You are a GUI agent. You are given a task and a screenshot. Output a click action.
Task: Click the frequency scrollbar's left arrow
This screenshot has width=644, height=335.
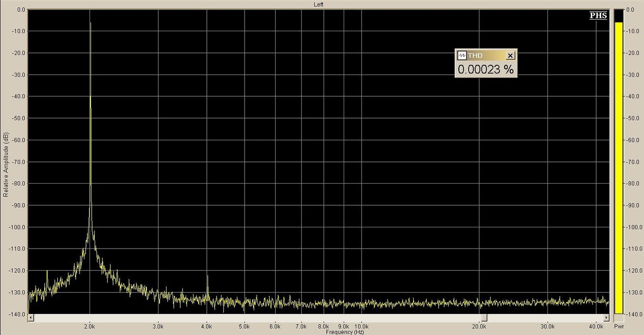[31, 318]
